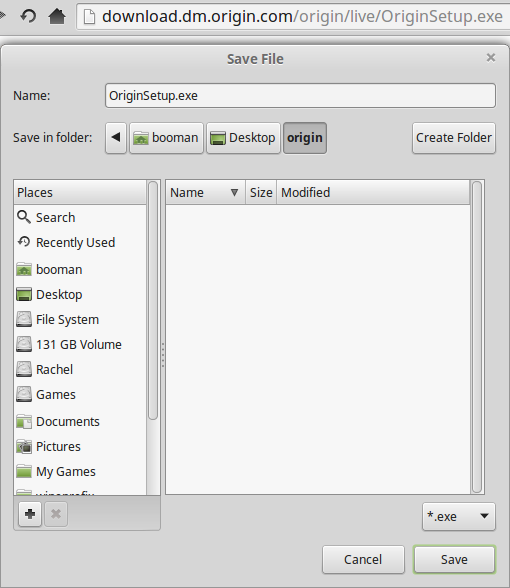Click the Cancel button
Image resolution: width=510 pixels, height=588 pixels.
pyautogui.click(x=363, y=560)
